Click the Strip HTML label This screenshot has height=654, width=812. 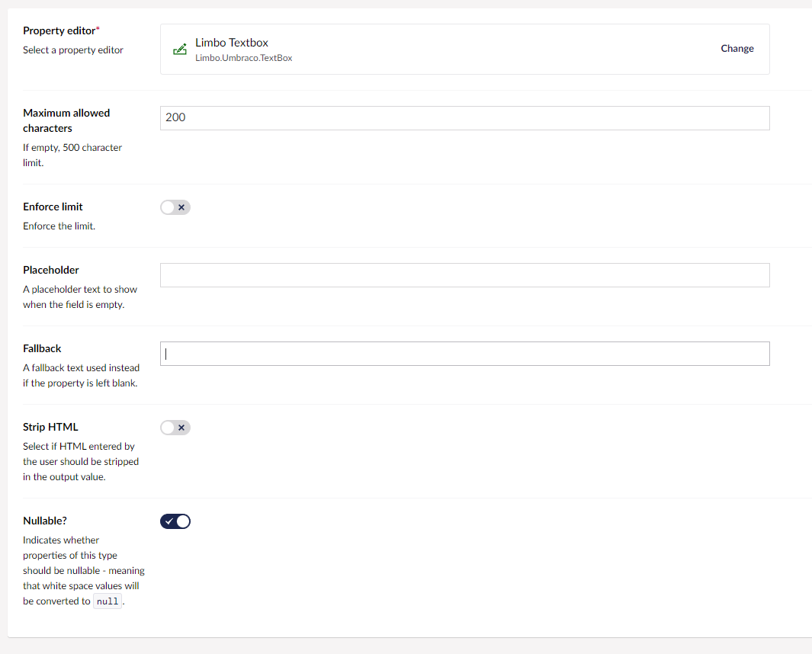point(50,427)
